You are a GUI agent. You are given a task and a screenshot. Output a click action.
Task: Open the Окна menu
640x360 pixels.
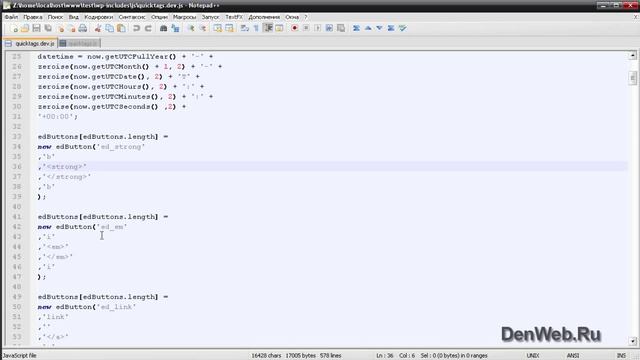click(292, 17)
